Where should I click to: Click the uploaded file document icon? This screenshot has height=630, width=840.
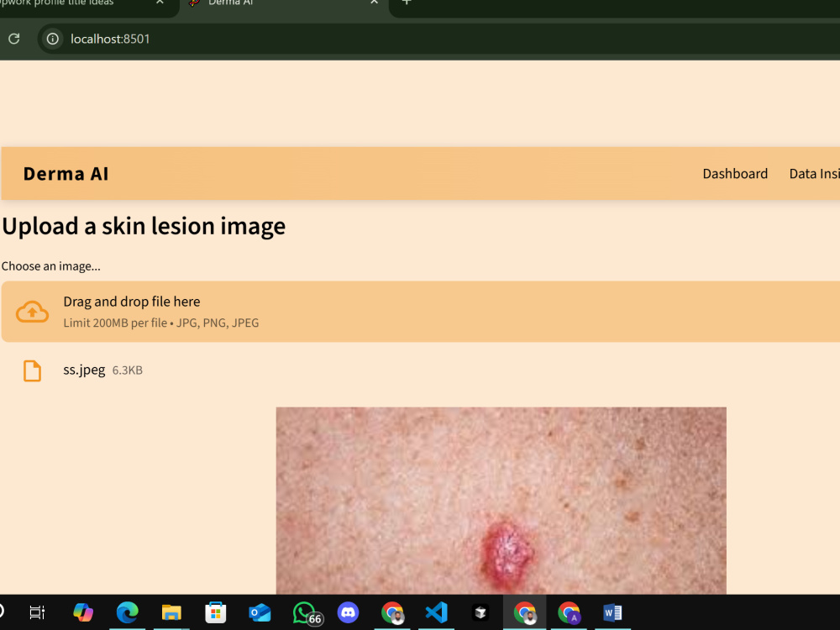32,370
